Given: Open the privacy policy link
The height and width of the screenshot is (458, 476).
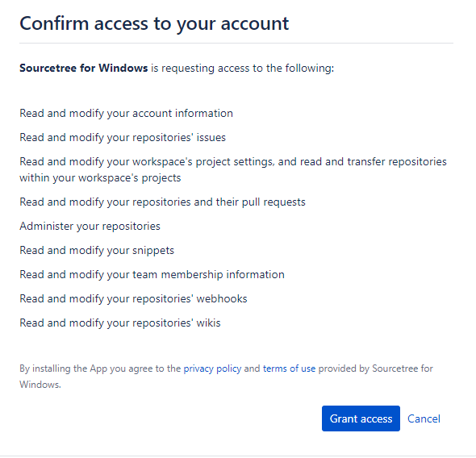Looking at the screenshot, I should tap(212, 368).
